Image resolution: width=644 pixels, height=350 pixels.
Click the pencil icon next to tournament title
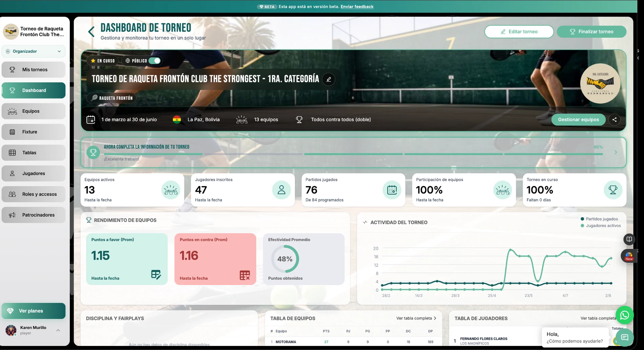(328, 79)
